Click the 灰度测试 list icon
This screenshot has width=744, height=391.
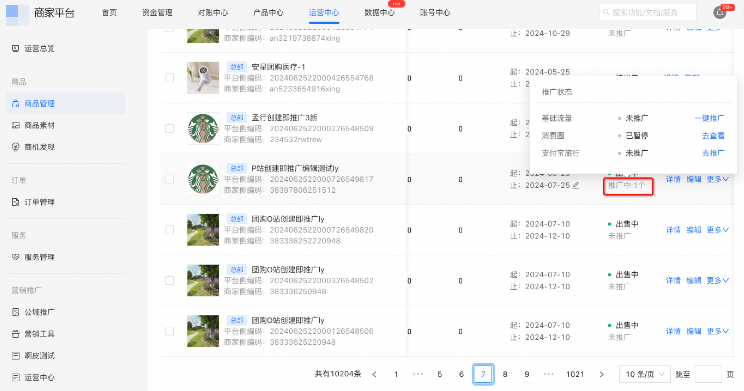pos(15,356)
